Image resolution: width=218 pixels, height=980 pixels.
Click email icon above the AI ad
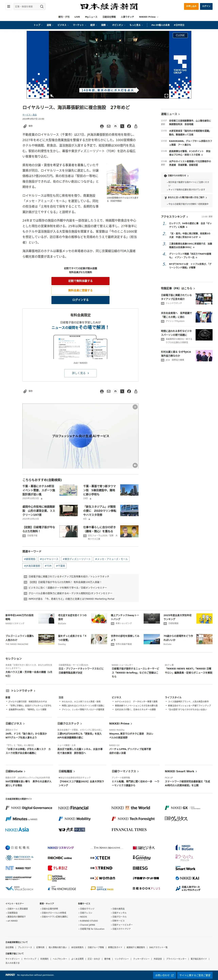click(109, 391)
